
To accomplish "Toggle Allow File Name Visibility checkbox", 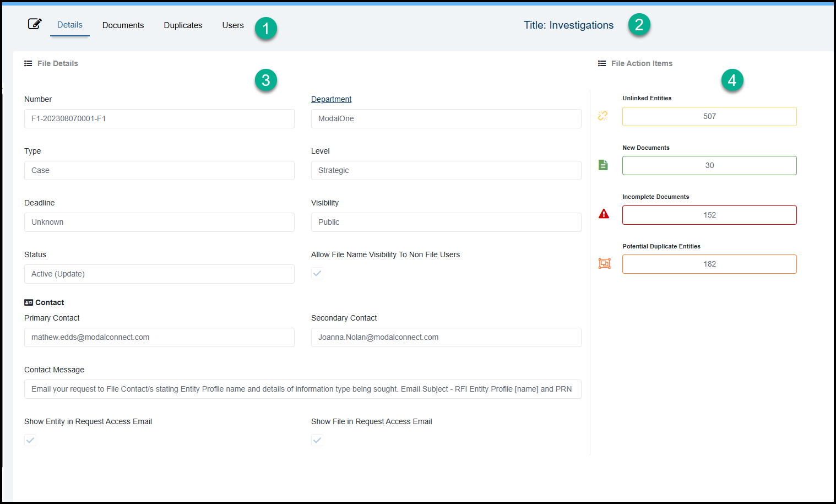I will click(x=317, y=273).
